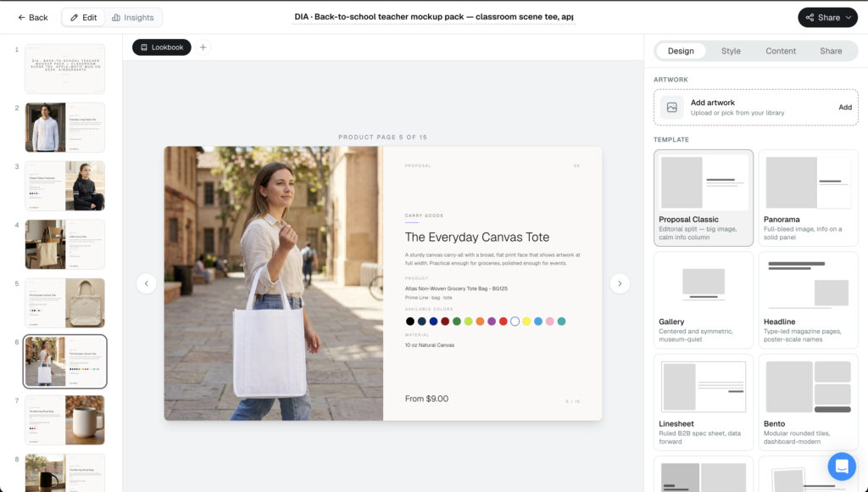Click the 10 oz Natural Canvas text
This screenshot has height=492, width=868.
point(429,345)
